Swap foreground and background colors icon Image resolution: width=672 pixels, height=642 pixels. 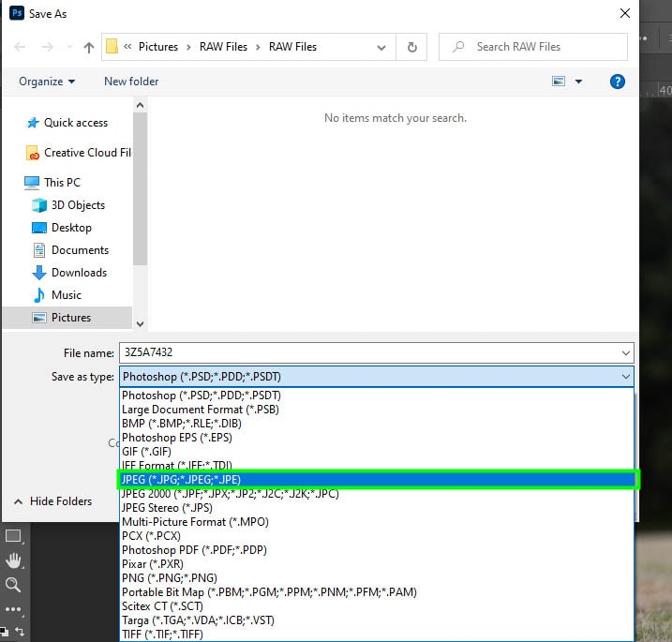(20, 631)
